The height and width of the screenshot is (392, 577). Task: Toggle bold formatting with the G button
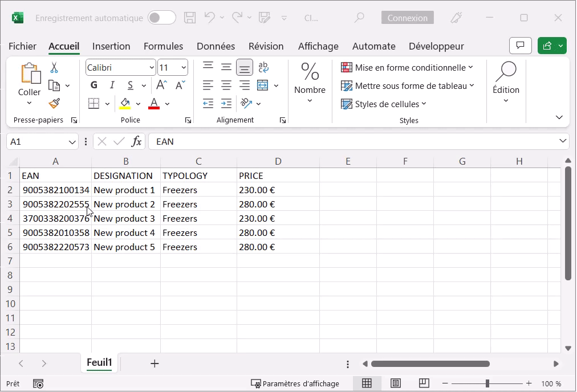point(94,84)
